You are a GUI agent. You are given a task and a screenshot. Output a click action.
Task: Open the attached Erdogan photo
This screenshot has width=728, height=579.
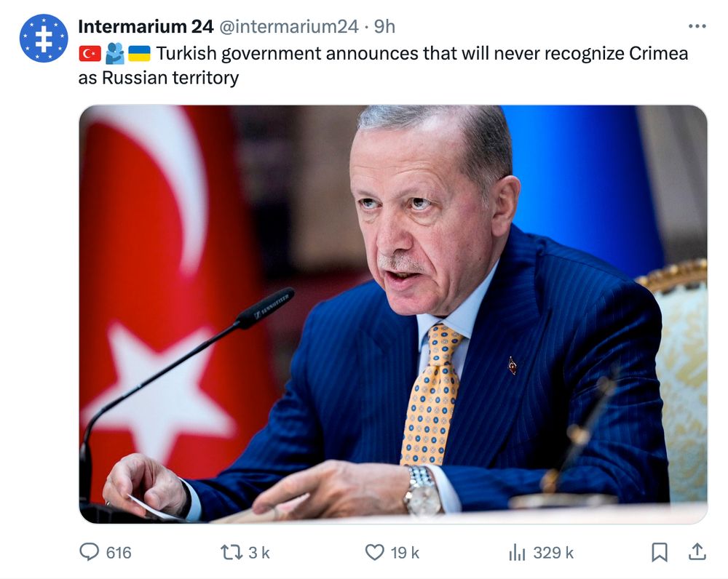click(393, 314)
